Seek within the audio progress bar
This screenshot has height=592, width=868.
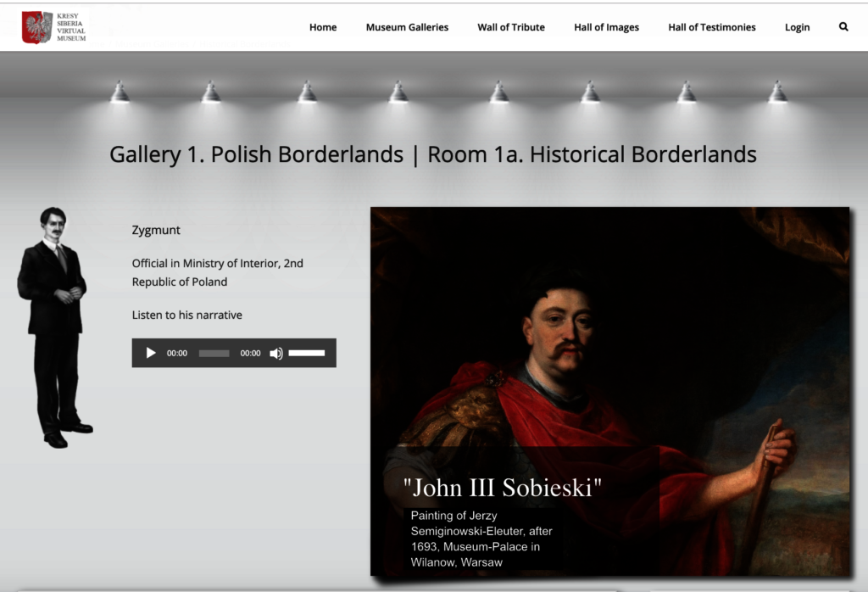point(214,354)
